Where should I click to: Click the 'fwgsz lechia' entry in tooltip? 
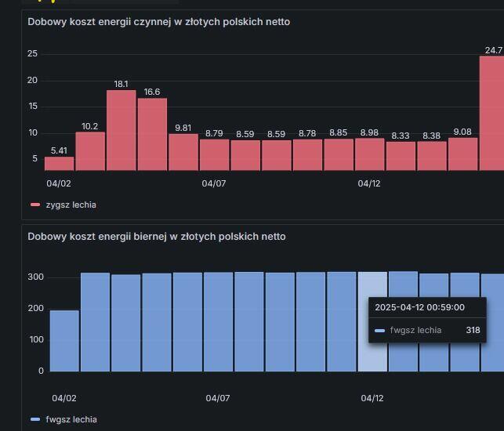point(415,330)
